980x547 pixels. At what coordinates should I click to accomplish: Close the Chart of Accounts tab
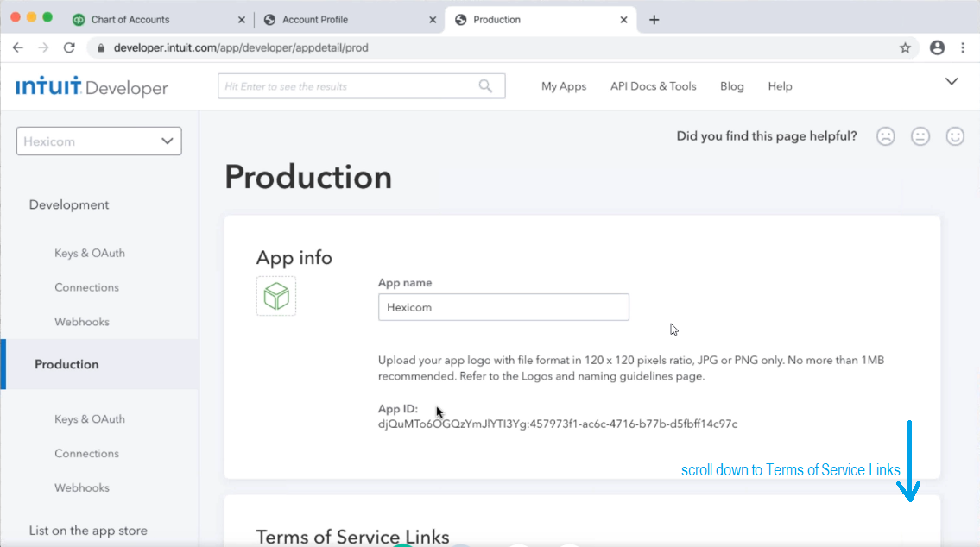[x=242, y=20]
